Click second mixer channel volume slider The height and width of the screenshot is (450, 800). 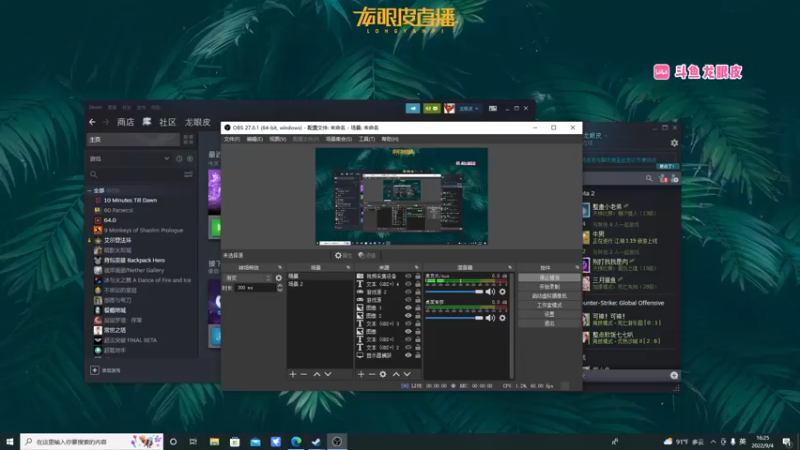tap(454, 318)
